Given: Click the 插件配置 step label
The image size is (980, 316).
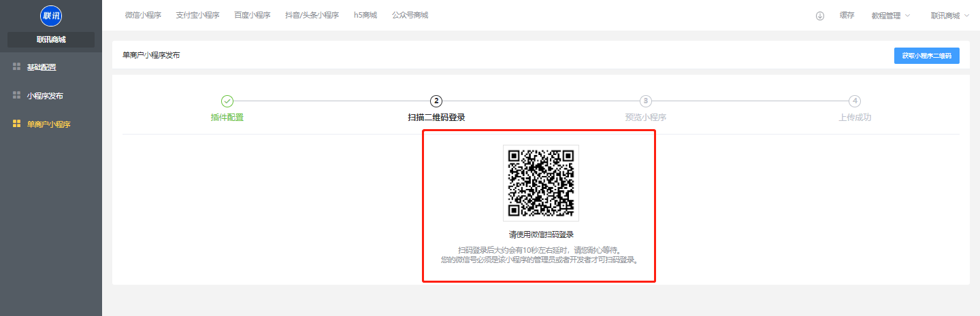Looking at the screenshot, I should [227, 117].
